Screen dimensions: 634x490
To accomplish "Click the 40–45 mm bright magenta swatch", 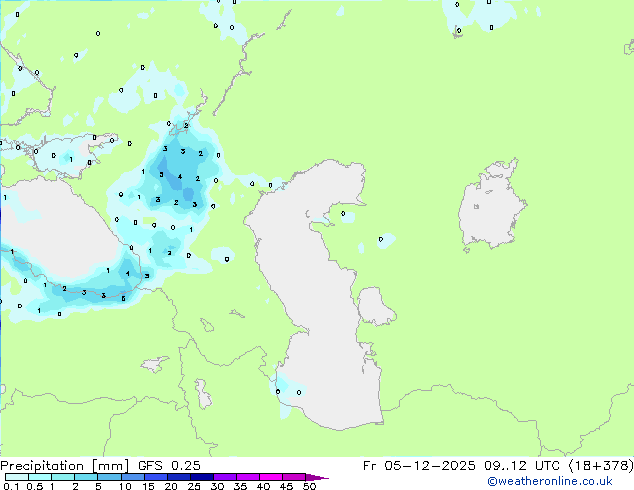I will (x=271, y=477).
